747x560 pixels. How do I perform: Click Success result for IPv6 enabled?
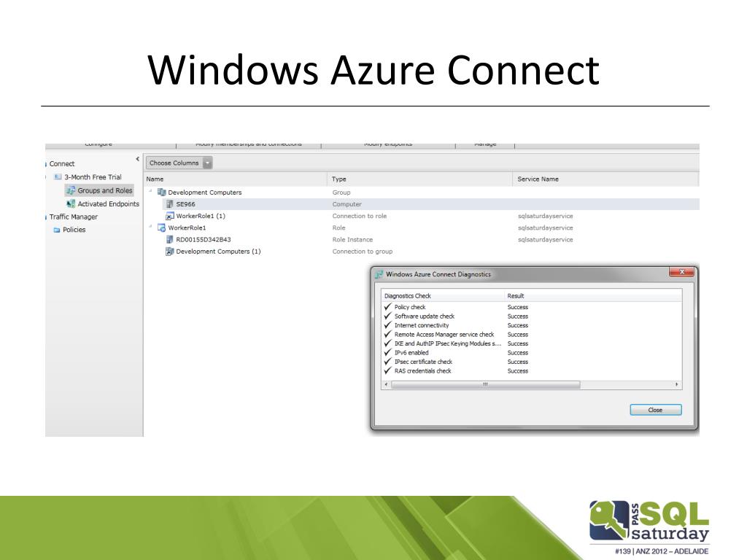click(518, 353)
